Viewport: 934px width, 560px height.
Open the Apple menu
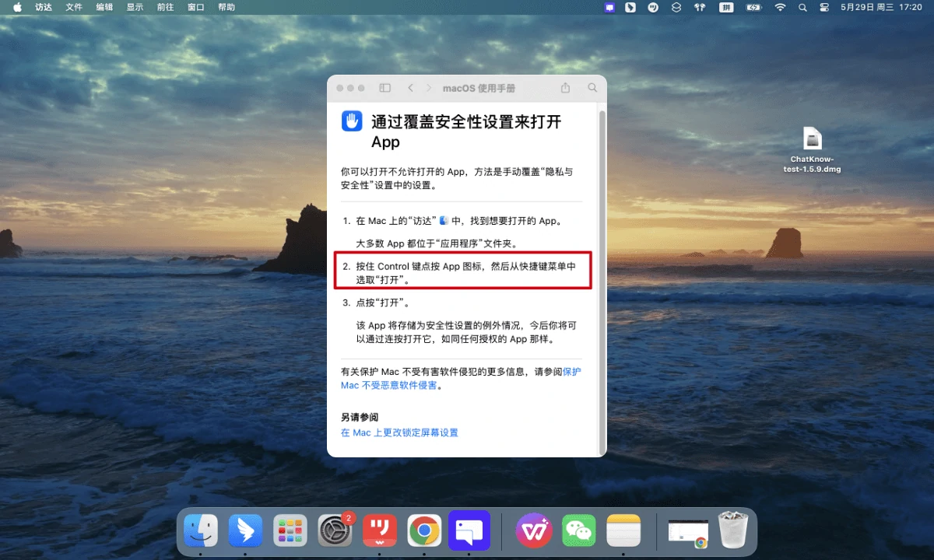pyautogui.click(x=17, y=7)
